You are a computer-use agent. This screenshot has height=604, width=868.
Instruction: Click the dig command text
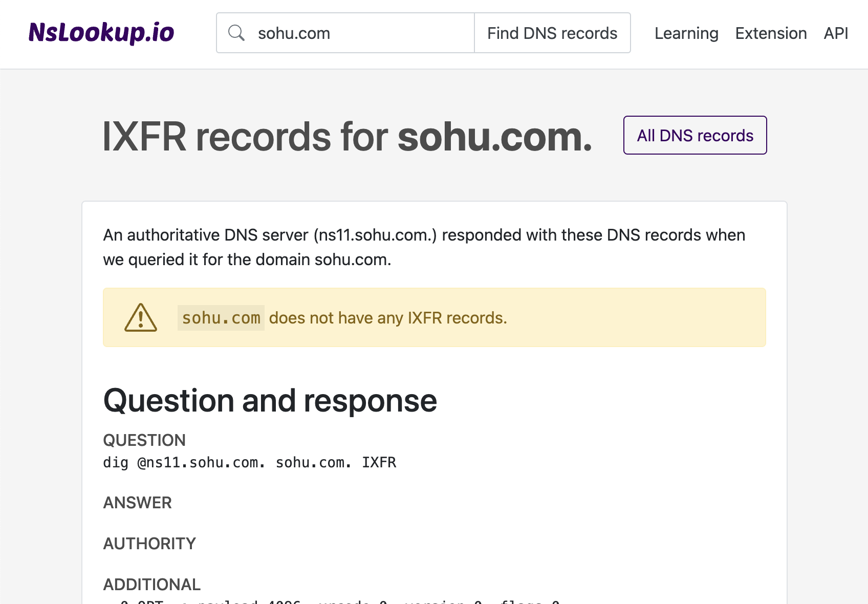pyautogui.click(x=249, y=462)
